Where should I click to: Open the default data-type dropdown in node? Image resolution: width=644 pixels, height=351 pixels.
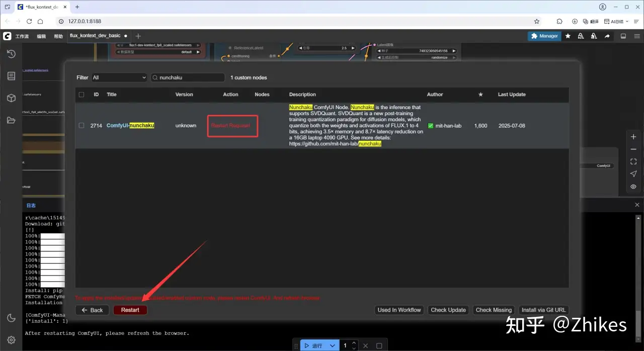(158, 52)
